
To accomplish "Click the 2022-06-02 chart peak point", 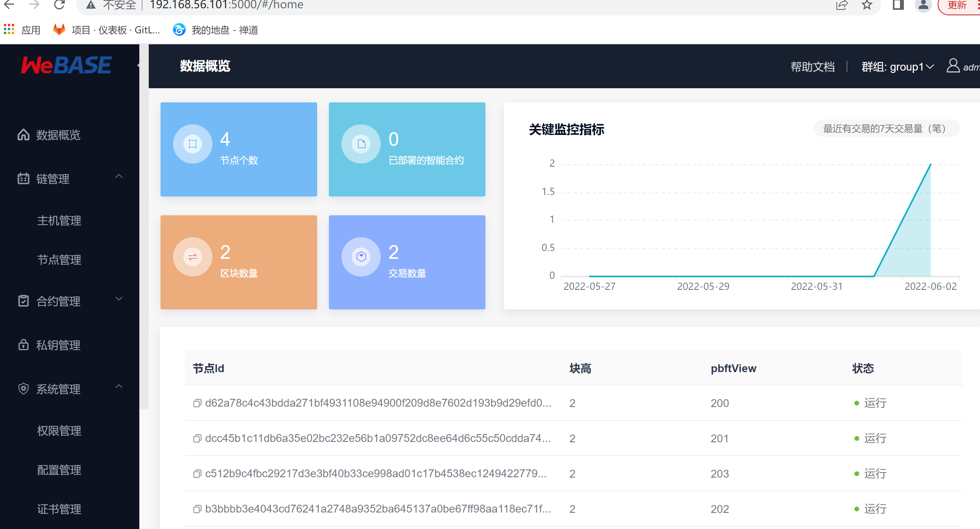I will click(930, 164).
